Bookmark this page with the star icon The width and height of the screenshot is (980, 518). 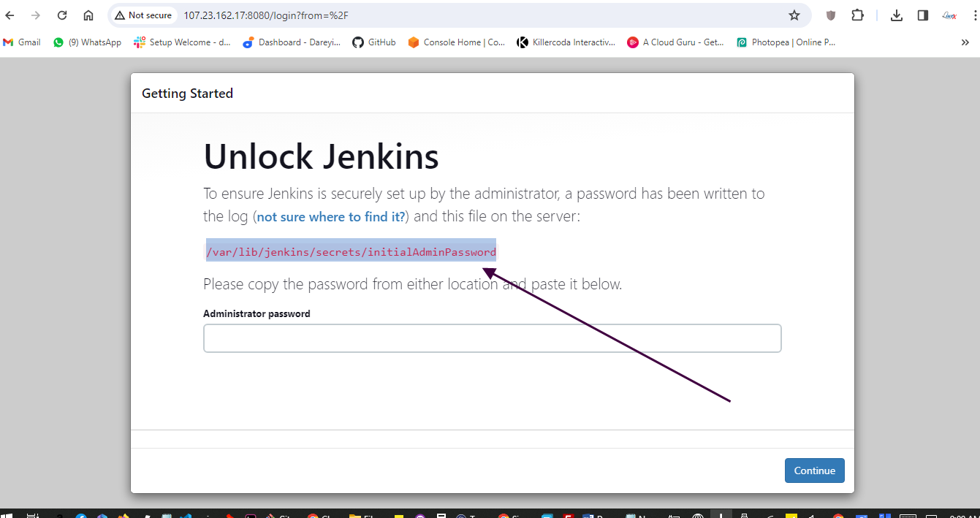point(794,15)
